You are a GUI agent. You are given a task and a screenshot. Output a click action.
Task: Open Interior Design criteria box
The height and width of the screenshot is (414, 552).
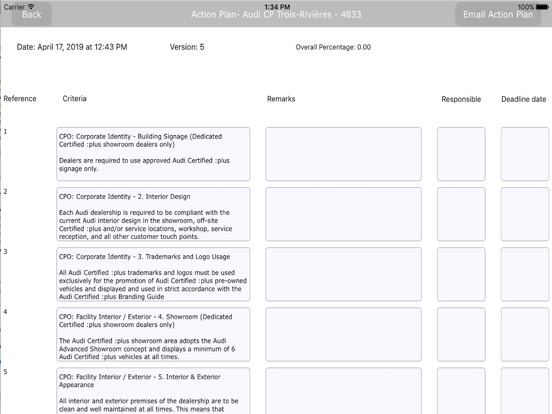153,214
